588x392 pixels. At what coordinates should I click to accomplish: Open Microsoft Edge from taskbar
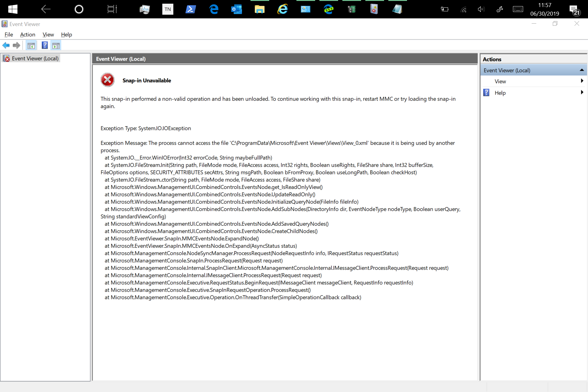(x=214, y=9)
